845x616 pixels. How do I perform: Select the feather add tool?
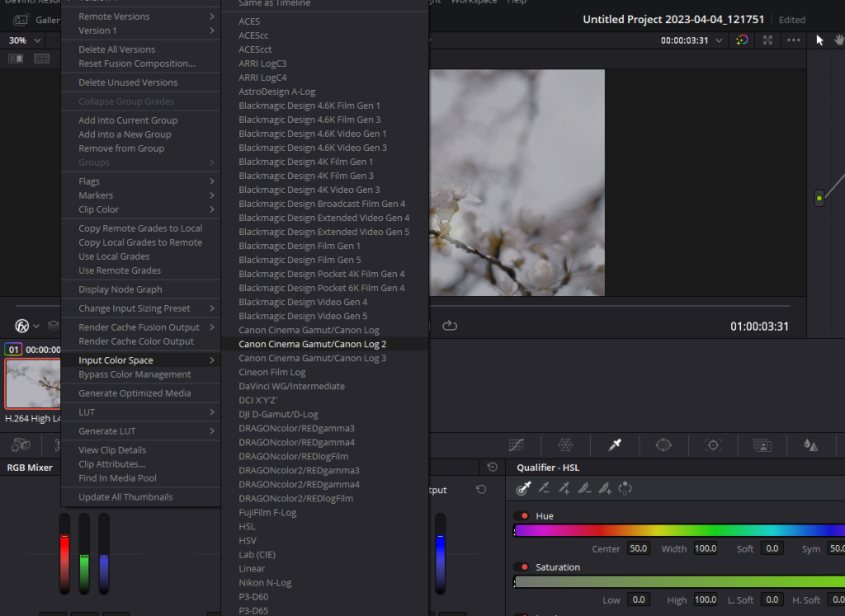pos(605,488)
